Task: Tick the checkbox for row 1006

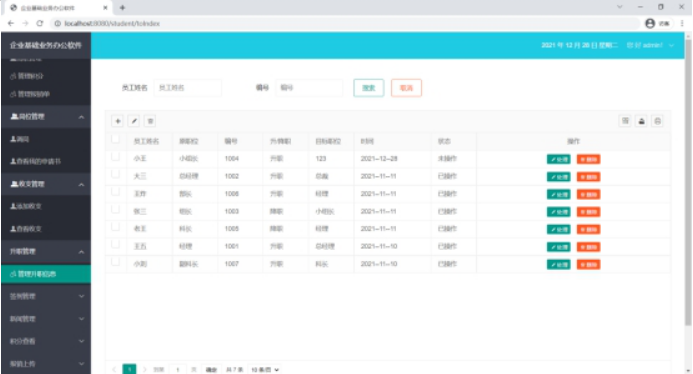Action: coord(115,191)
